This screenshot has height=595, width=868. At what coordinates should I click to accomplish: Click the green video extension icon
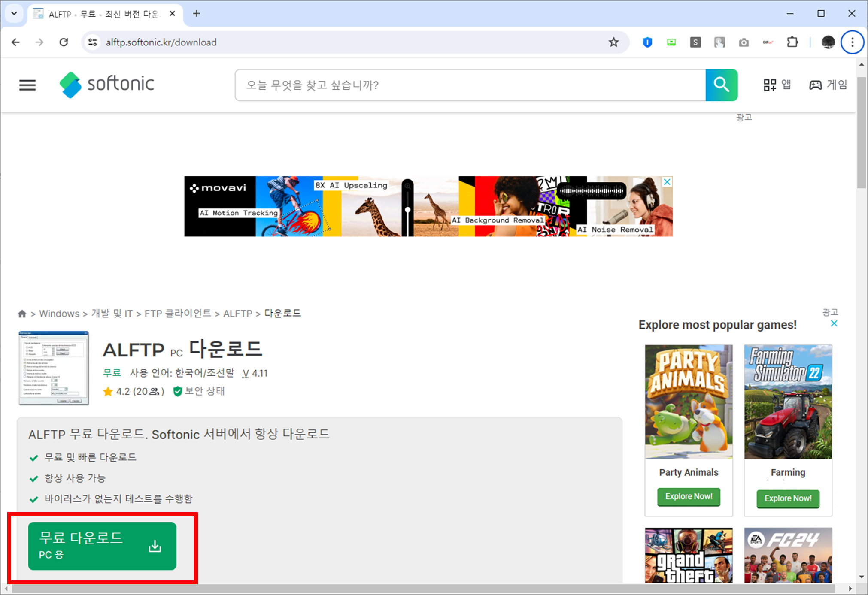(x=671, y=42)
